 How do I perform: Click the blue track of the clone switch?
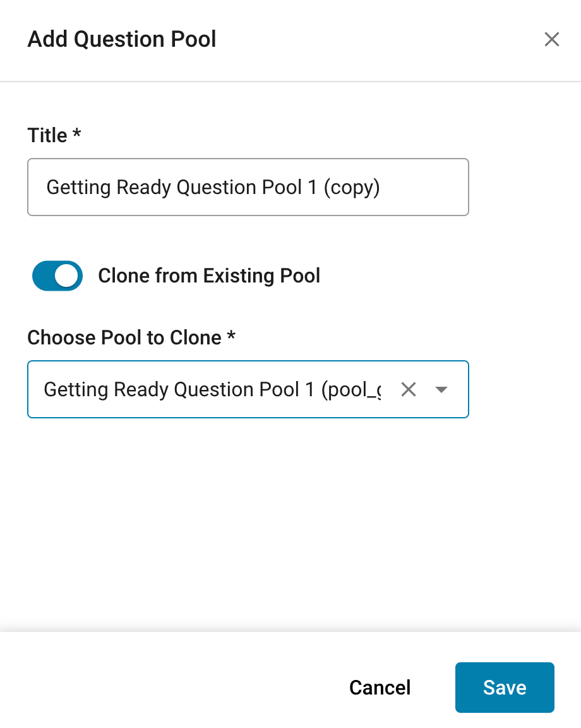[43, 276]
